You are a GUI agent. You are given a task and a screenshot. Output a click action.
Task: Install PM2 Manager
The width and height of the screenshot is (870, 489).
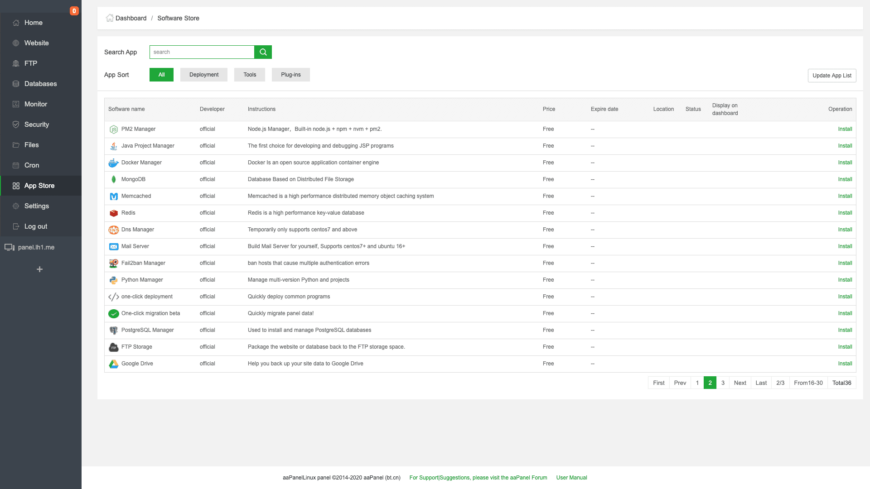(x=844, y=129)
